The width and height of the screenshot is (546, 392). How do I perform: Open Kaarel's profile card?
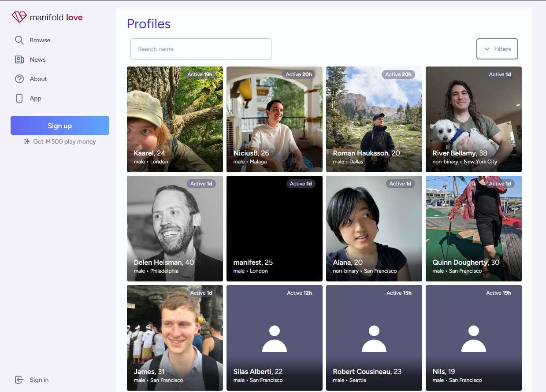[x=175, y=119]
